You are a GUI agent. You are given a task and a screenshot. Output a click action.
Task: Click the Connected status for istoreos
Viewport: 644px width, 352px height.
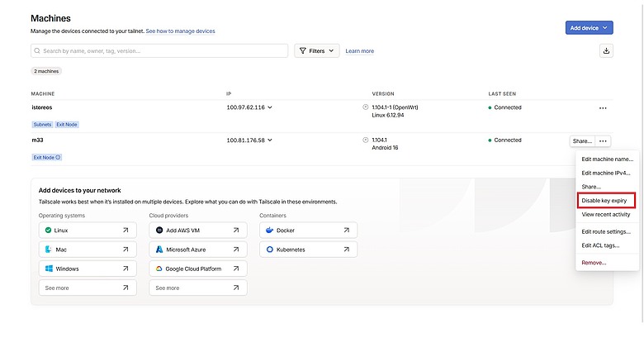pos(504,107)
